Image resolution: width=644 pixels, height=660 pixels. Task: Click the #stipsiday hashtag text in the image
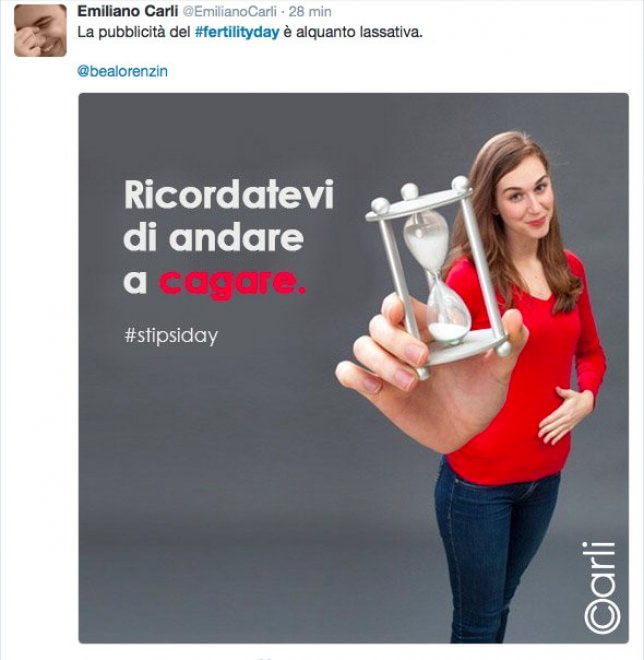[171, 336]
